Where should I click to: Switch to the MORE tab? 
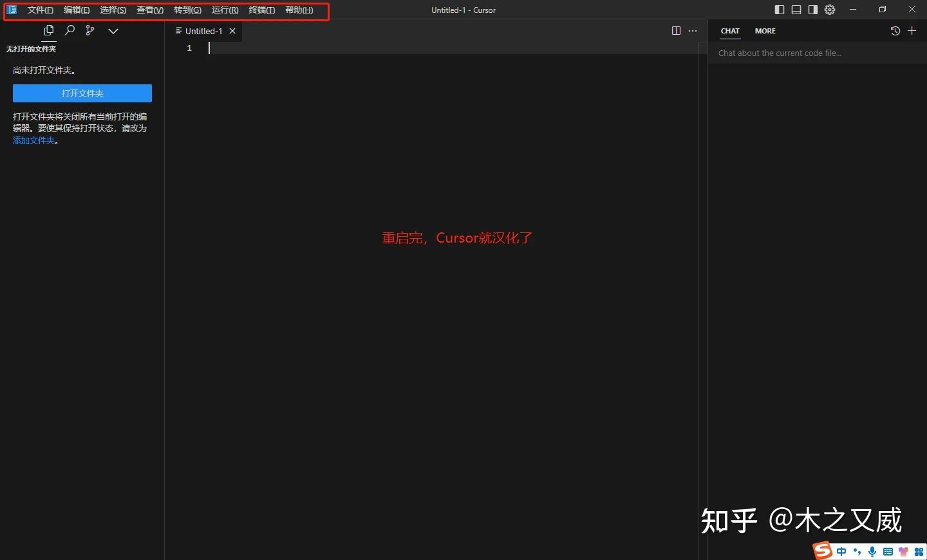point(765,31)
